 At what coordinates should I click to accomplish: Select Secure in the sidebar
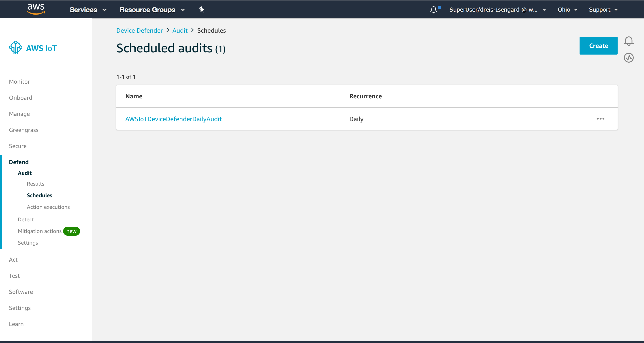pyautogui.click(x=18, y=146)
